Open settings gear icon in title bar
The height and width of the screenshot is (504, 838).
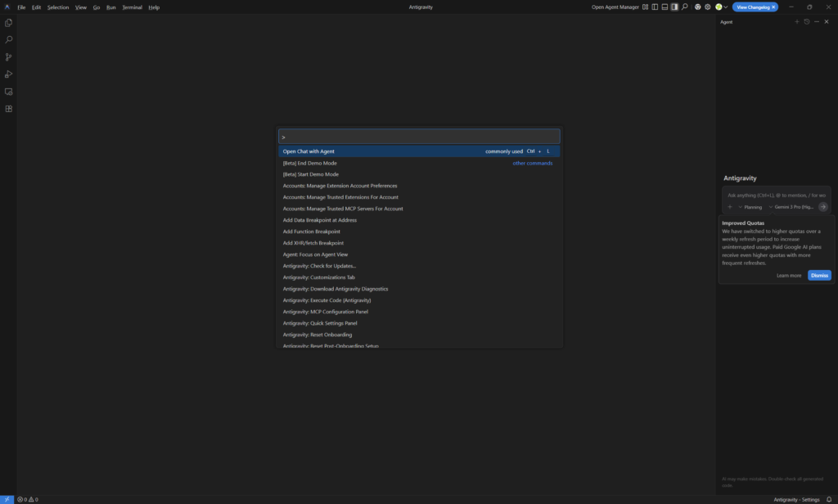tap(708, 7)
